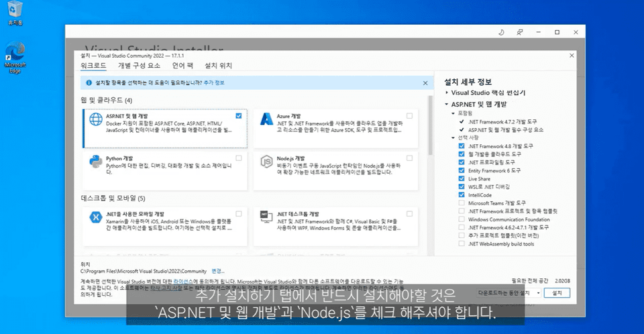Collapse the 포함됨 section
This screenshot has height=334, width=644.
pyautogui.click(x=453, y=113)
